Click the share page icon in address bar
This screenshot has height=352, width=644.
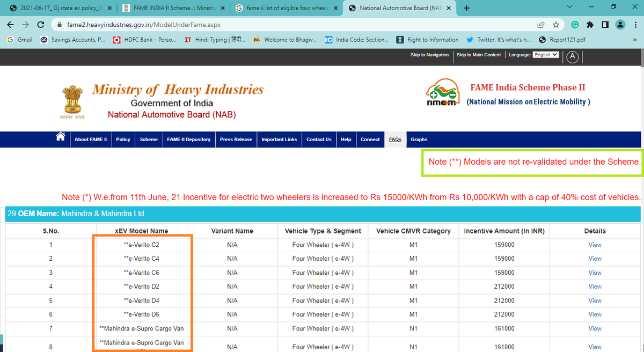pos(541,25)
